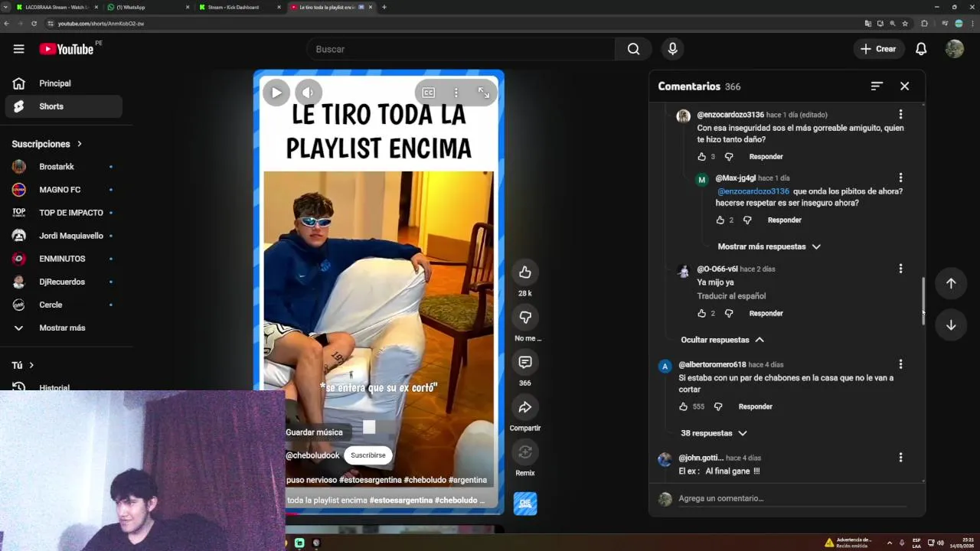Click the add a comment field

pos(792,499)
